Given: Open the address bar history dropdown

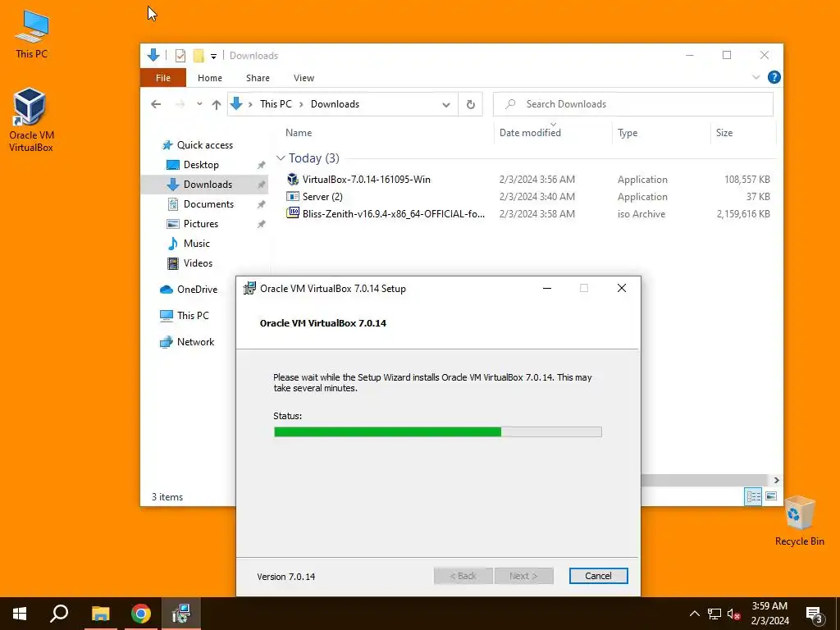Looking at the screenshot, I should point(445,104).
